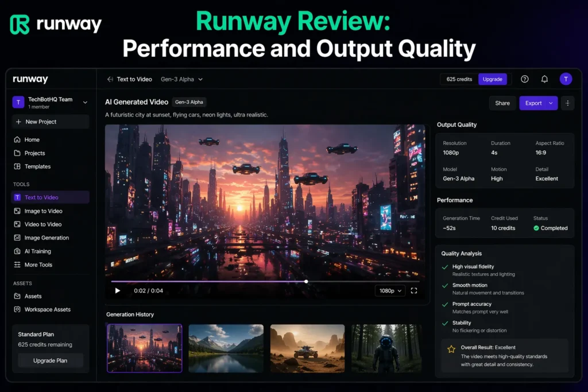Click the video progress bar handle
Viewport: 588px width, 392px height.
click(x=307, y=281)
